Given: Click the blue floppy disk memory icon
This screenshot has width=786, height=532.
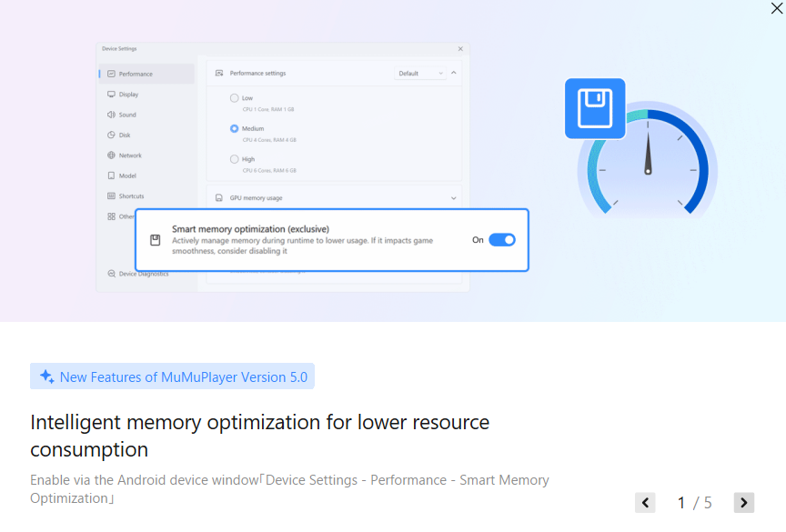Looking at the screenshot, I should coord(595,108).
